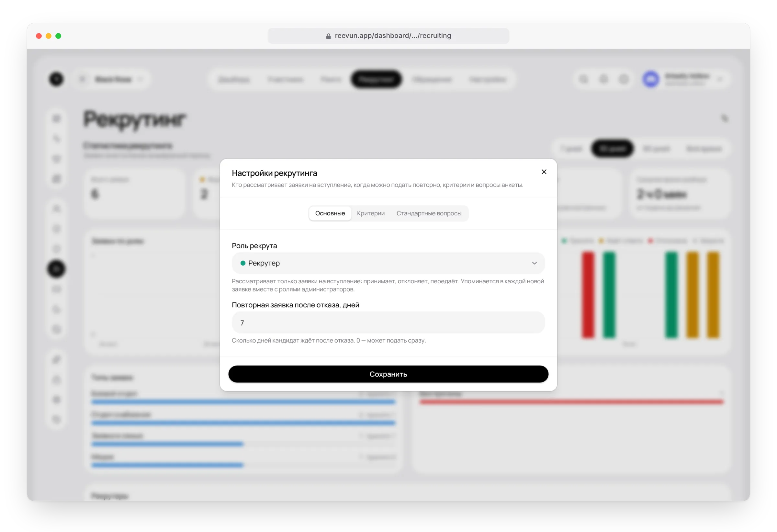
Task: Close the Настройки рекрутинга dialog with X
Action: pyautogui.click(x=544, y=172)
